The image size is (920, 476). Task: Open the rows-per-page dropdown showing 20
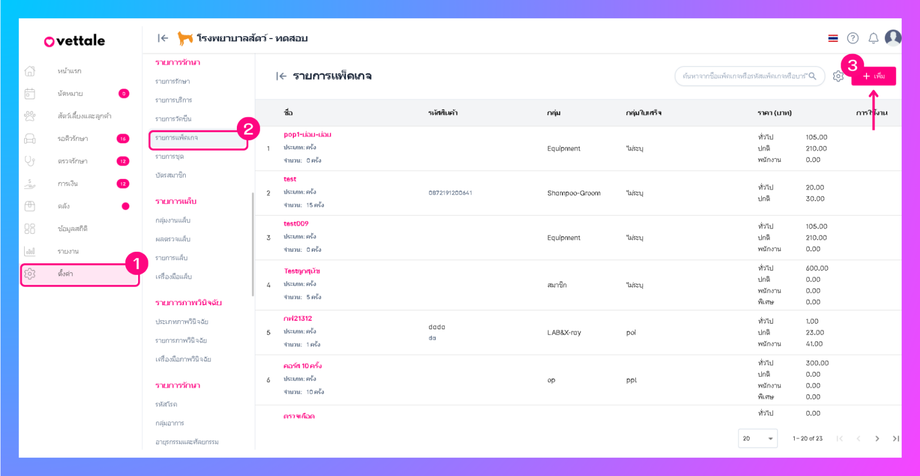point(757,438)
